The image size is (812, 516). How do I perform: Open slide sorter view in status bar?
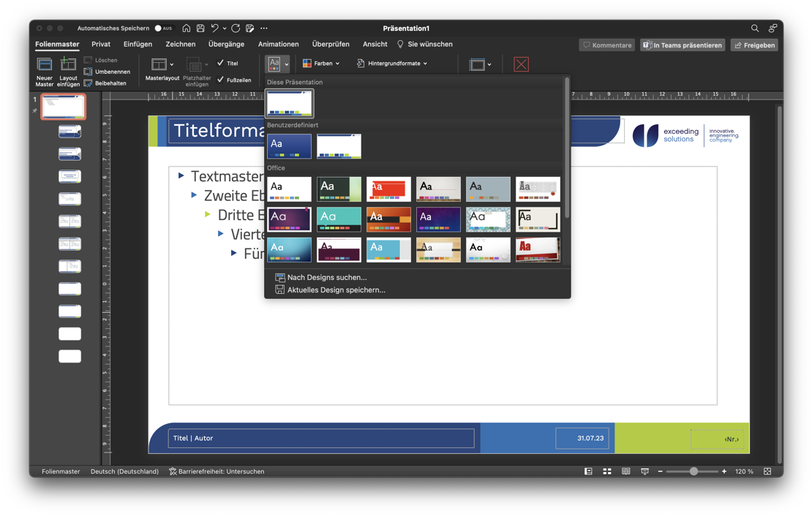(607, 471)
